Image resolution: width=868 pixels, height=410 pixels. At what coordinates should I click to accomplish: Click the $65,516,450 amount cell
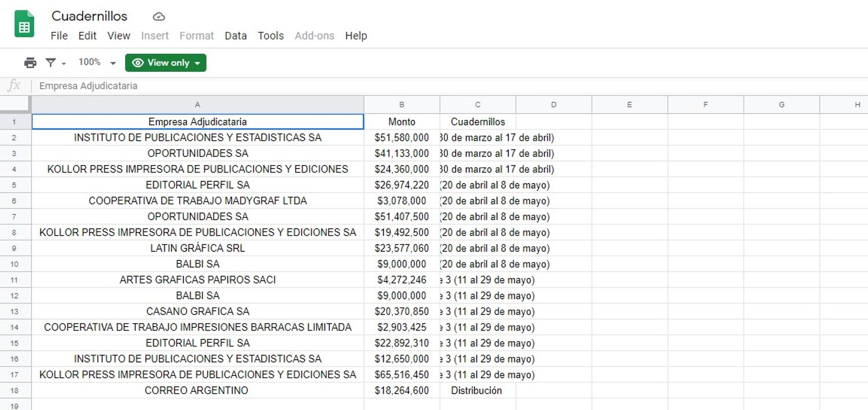402,375
